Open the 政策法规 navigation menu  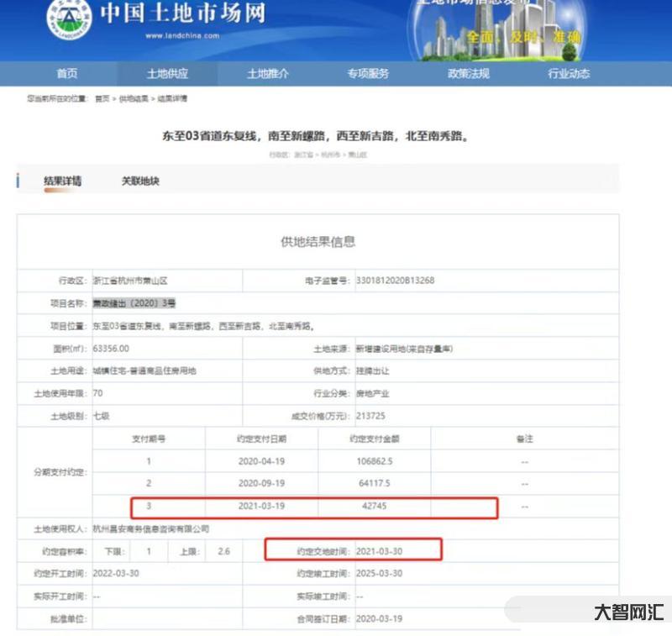pyautogui.click(x=469, y=74)
